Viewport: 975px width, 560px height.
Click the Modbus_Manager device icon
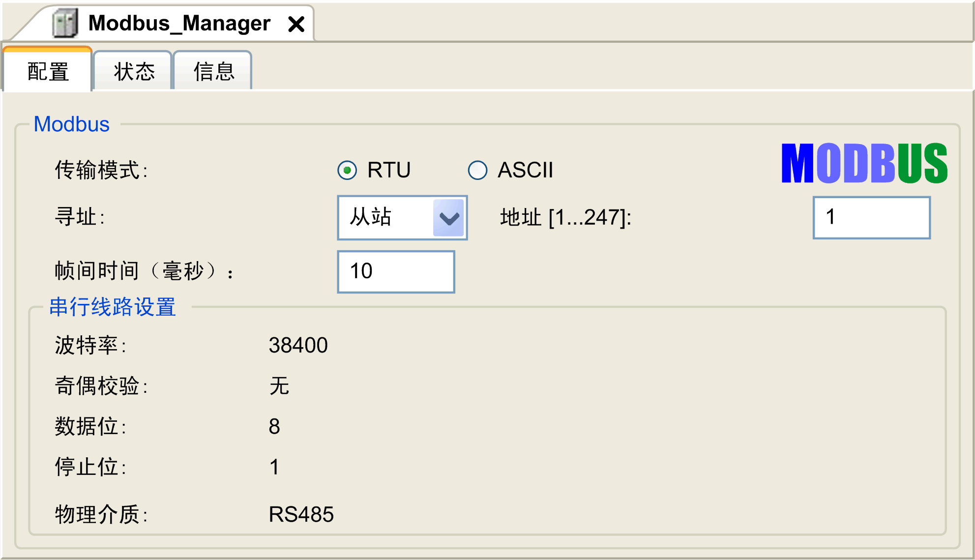click(x=65, y=23)
